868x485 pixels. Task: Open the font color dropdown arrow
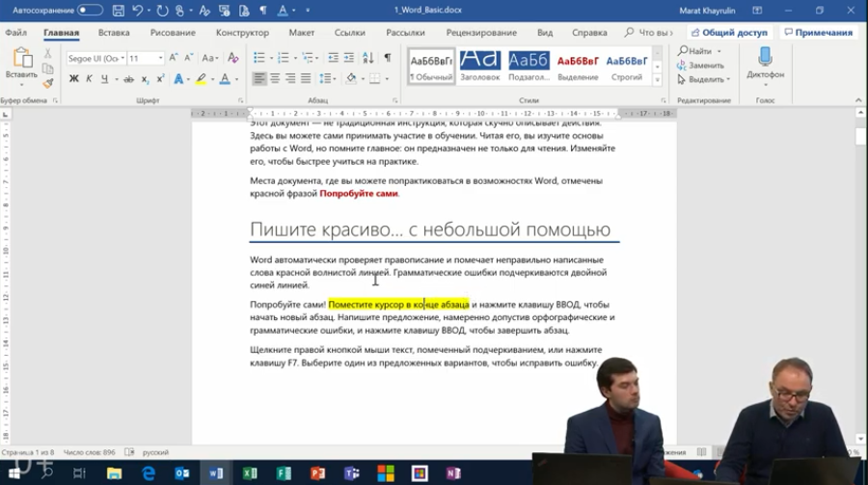coord(236,79)
